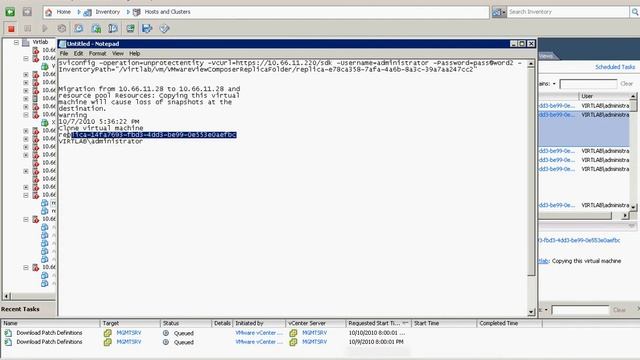The width and height of the screenshot is (640, 360).
Task: Open Hosts and Clusters breadcrumb
Action: [167, 12]
